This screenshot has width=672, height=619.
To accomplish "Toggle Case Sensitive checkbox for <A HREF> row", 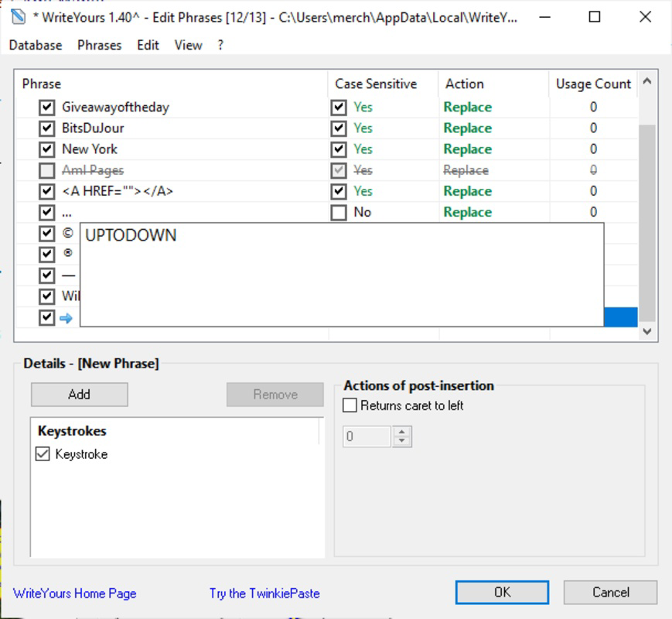I will point(339,191).
